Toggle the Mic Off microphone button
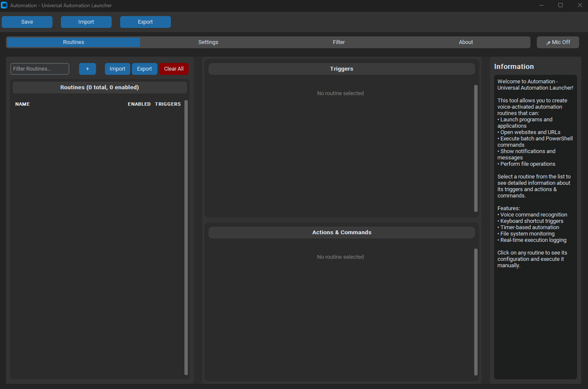 (x=558, y=42)
